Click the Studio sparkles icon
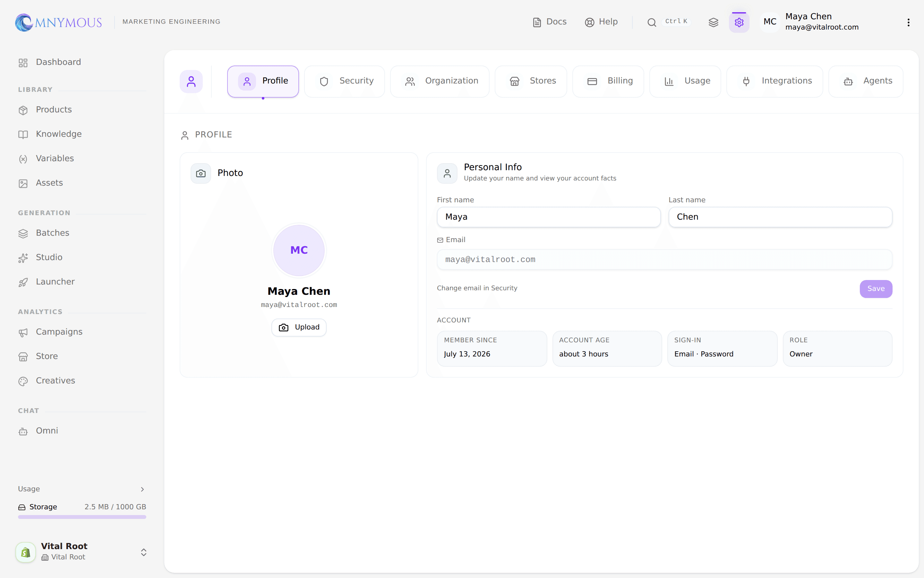924x578 pixels. pyautogui.click(x=23, y=258)
